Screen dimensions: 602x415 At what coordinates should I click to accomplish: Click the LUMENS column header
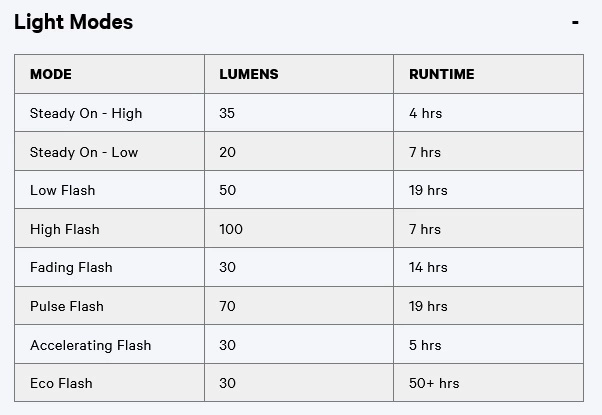pos(248,74)
